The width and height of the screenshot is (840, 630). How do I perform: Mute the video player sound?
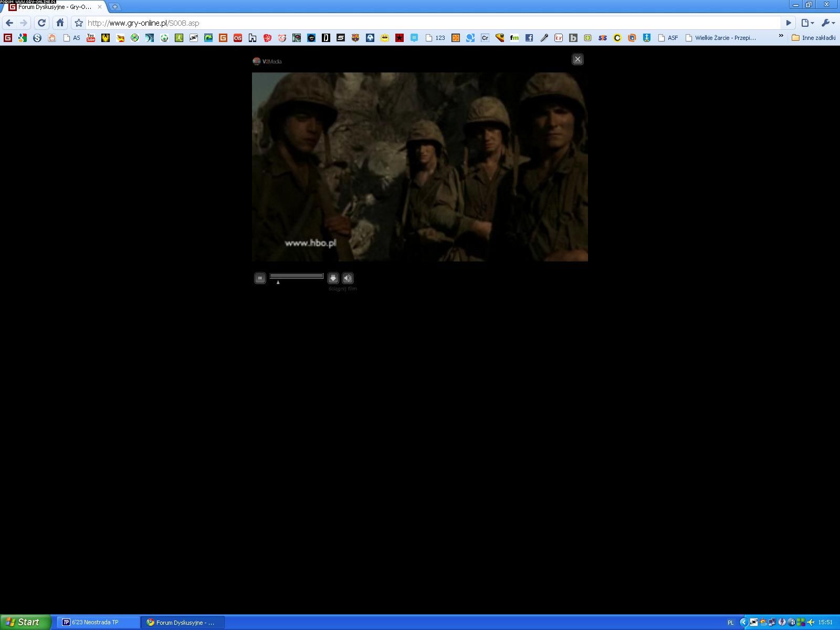click(348, 278)
